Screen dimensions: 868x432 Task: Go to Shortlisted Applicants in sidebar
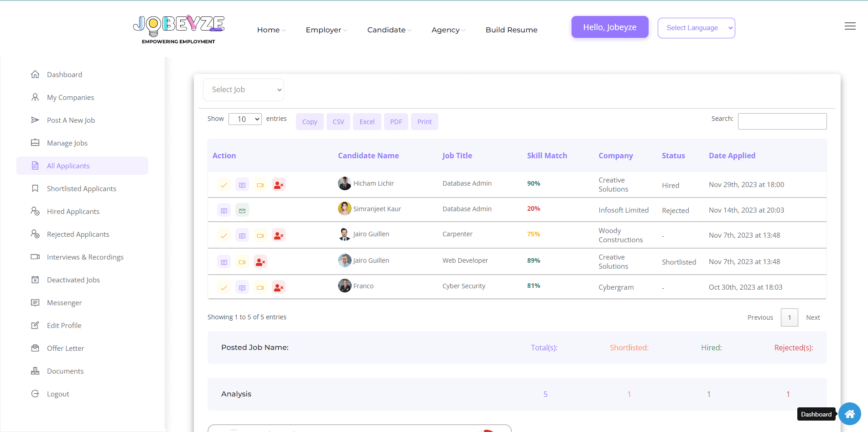[x=82, y=188]
